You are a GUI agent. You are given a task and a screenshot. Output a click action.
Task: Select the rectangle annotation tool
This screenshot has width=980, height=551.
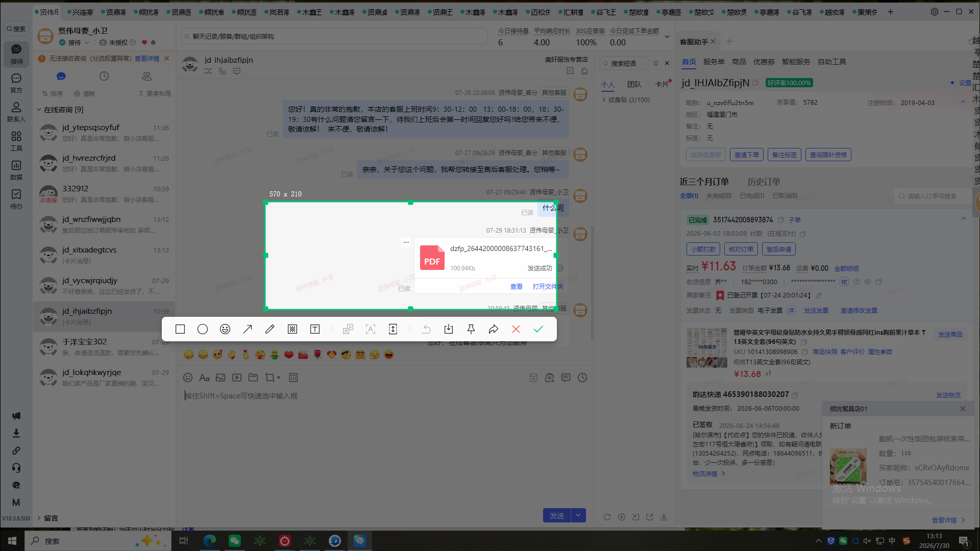[x=180, y=329]
